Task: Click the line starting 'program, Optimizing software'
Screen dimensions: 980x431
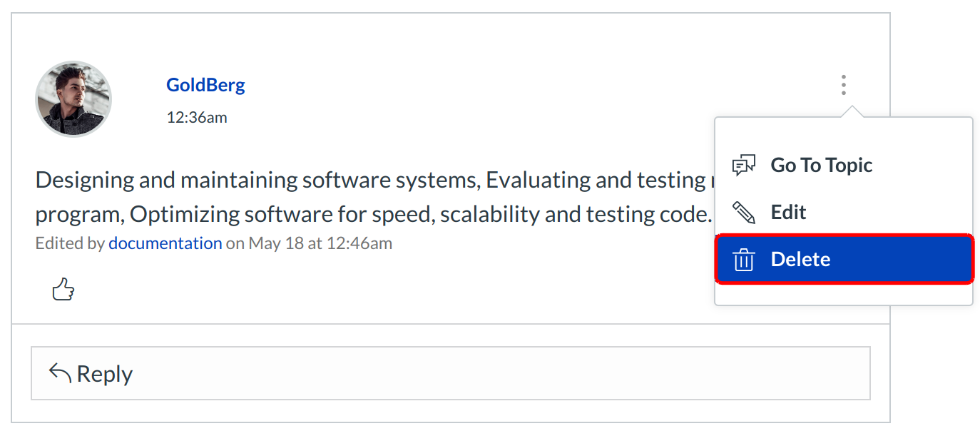Action: [x=357, y=214]
